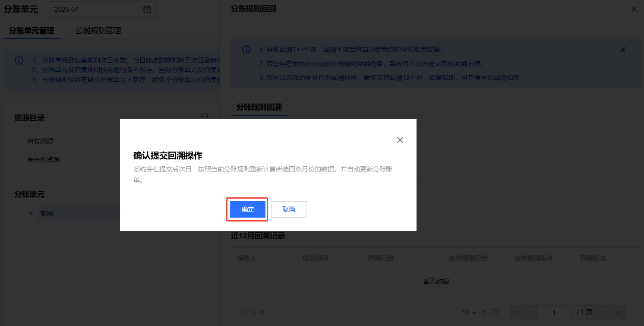The width and height of the screenshot is (644, 326).
Task: Cancel the dialog with 取消 button
Action: click(289, 209)
